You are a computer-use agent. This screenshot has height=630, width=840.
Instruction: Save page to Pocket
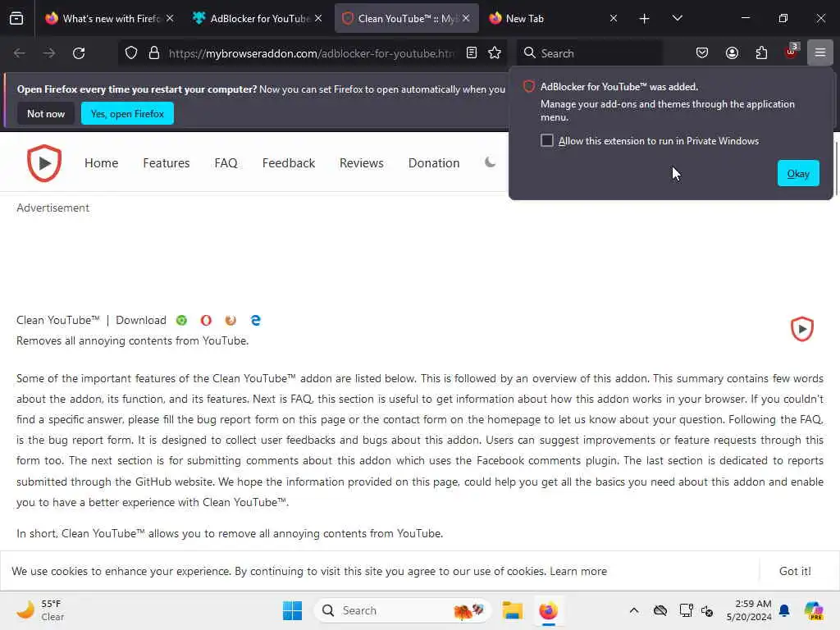click(702, 52)
